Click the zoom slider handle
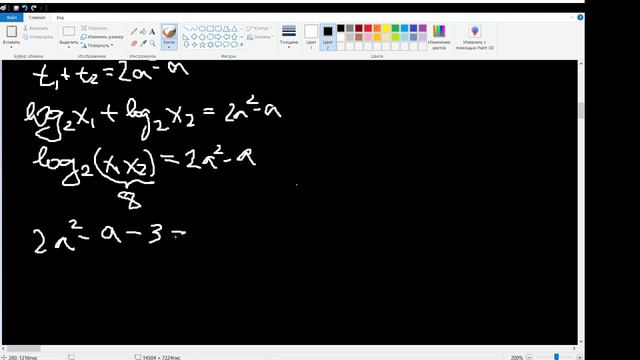The image size is (640, 360). coord(556,357)
